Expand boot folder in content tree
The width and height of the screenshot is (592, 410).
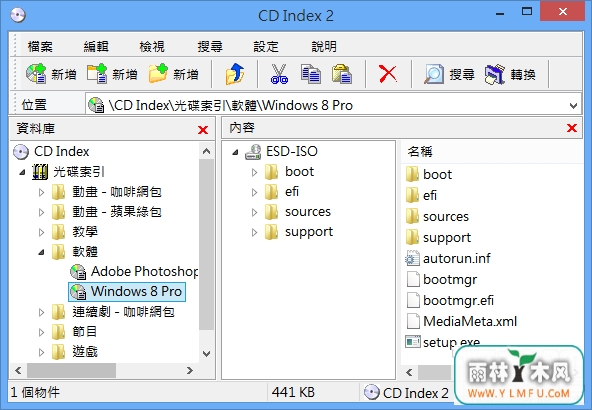point(254,172)
